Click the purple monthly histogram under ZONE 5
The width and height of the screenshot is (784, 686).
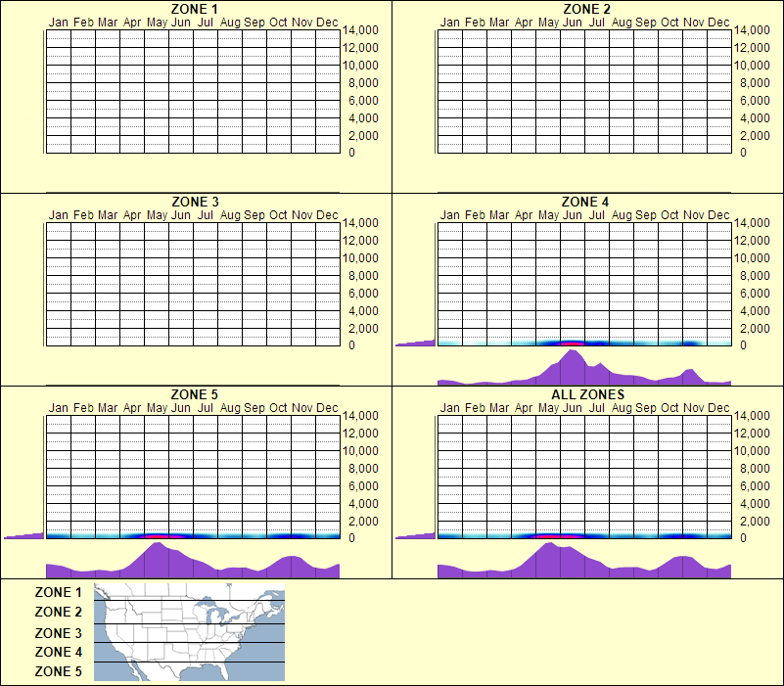[x=193, y=561]
